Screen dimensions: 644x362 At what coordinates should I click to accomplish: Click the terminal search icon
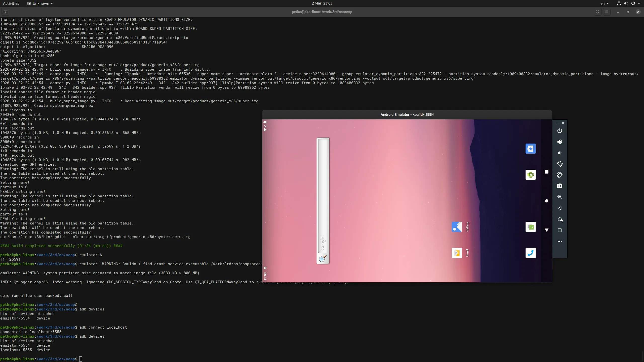tap(597, 12)
